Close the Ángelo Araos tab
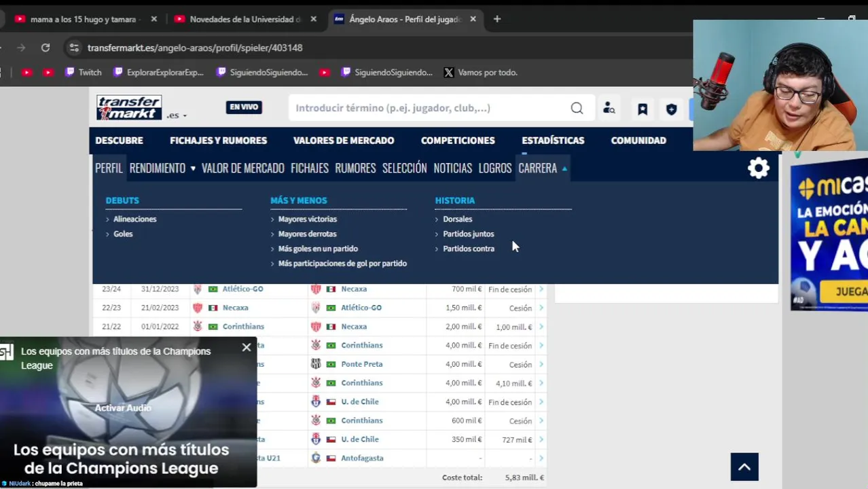 473,19
